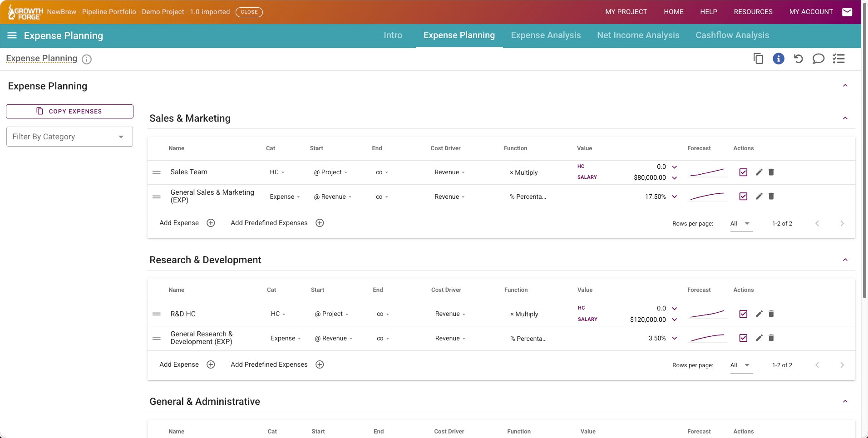
Task: Open Sales Team Start @ Project dropdown
Action: pyautogui.click(x=330, y=172)
